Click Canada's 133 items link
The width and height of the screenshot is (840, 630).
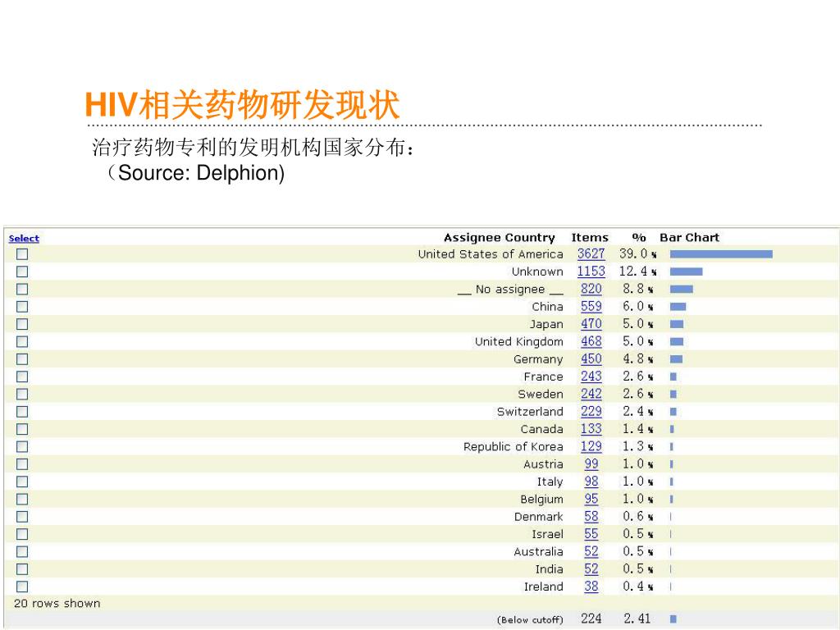pyautogui.click(x=591, y=429)
